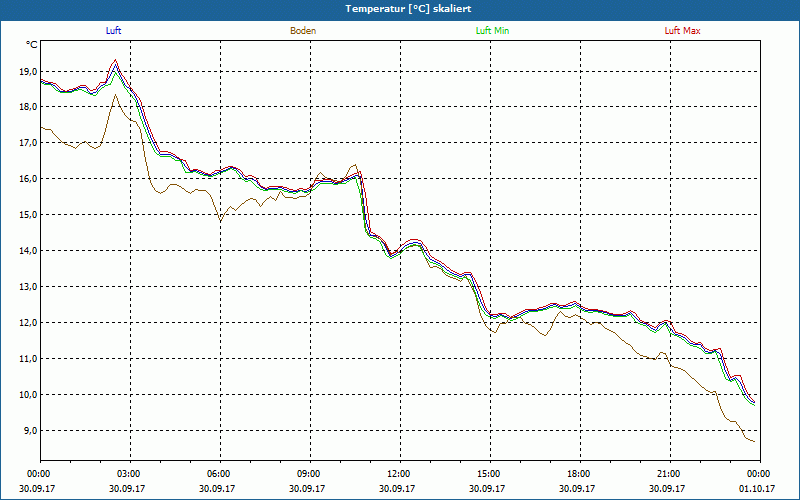Click the Boden curve peak near 02:30
Image resolution: width=800 pixels, height=500 pixels.
[115, 95]
